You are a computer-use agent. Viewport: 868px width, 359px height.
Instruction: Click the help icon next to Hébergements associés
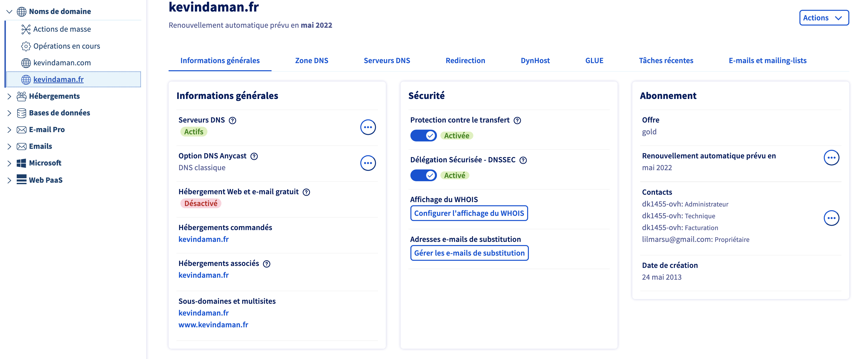[x=267, y=264]
